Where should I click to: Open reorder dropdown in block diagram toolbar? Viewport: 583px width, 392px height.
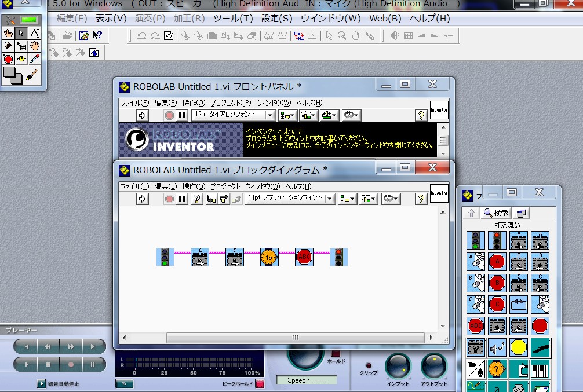[x=391, y=199]
